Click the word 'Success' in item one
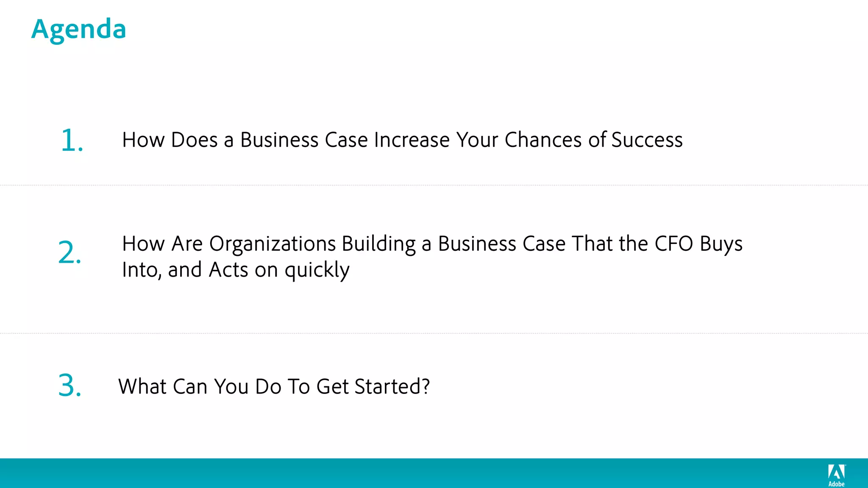The width and height of the screenshot is (868, 488). coord(647,140)
